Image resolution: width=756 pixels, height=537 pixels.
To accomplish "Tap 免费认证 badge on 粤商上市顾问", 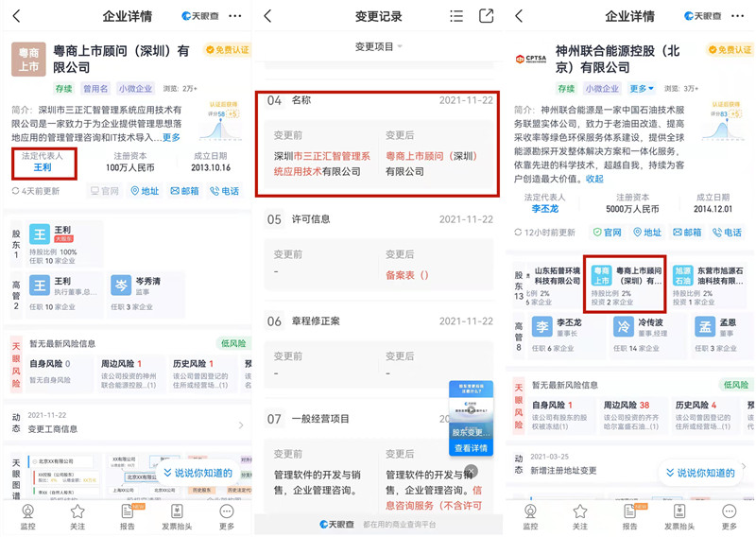I will [228, 50].
